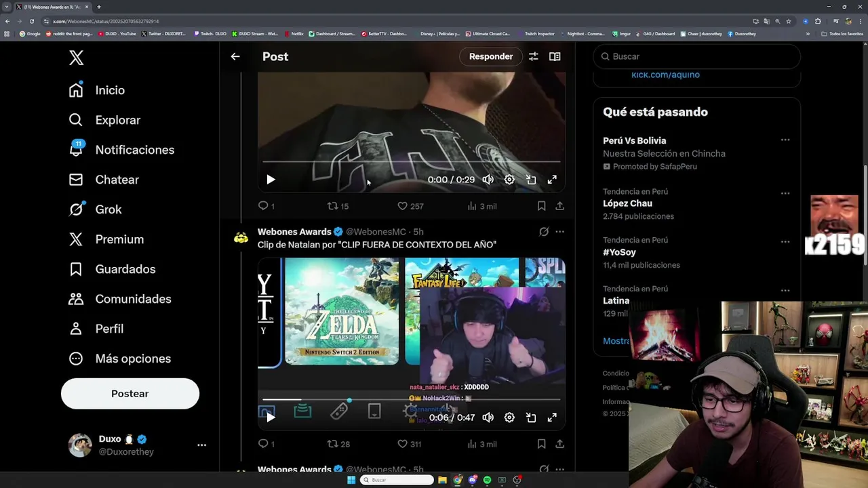Image resolution: width=868 pixels, height=488 pixels.
Task: Open the Netflix bookmark
Action: tap(294, 33)
